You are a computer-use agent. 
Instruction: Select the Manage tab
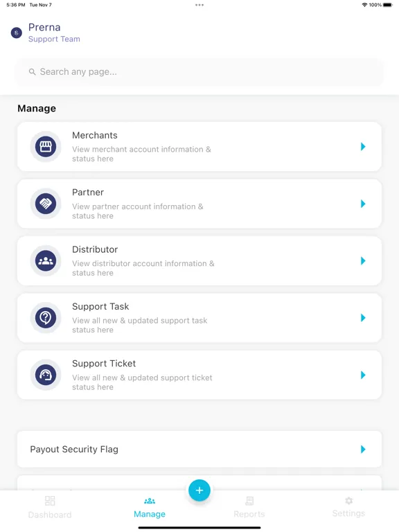(150, 507)
